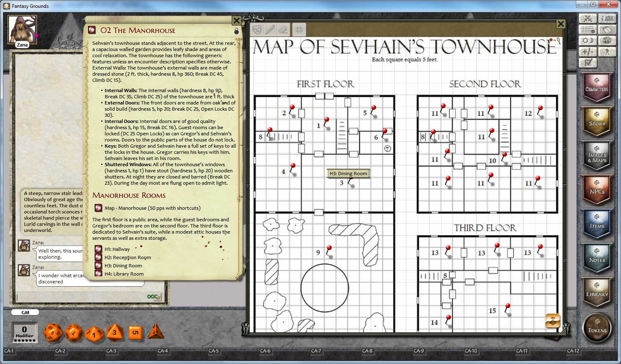Image resolution: width=621 pixels, height=364 pixels.
Task: Open the Items sidebar button
Action: (597, 225)
